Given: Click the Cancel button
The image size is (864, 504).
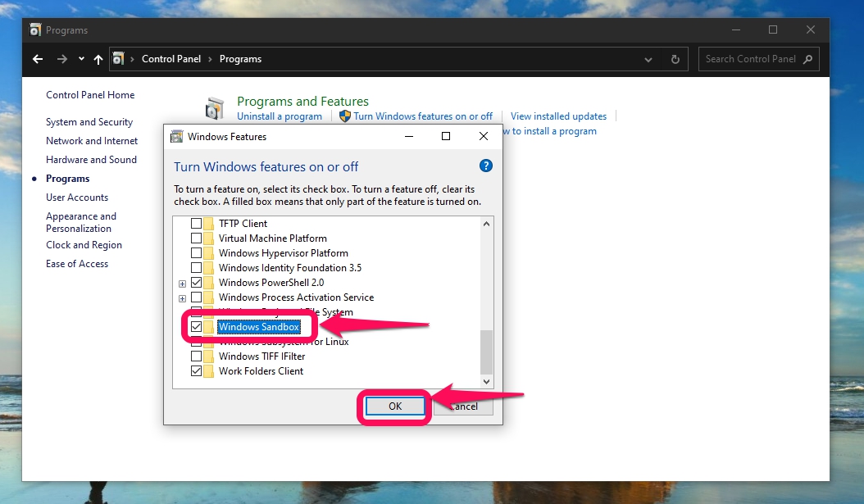Looking at the screenshot, I should [x=463, y=406].
